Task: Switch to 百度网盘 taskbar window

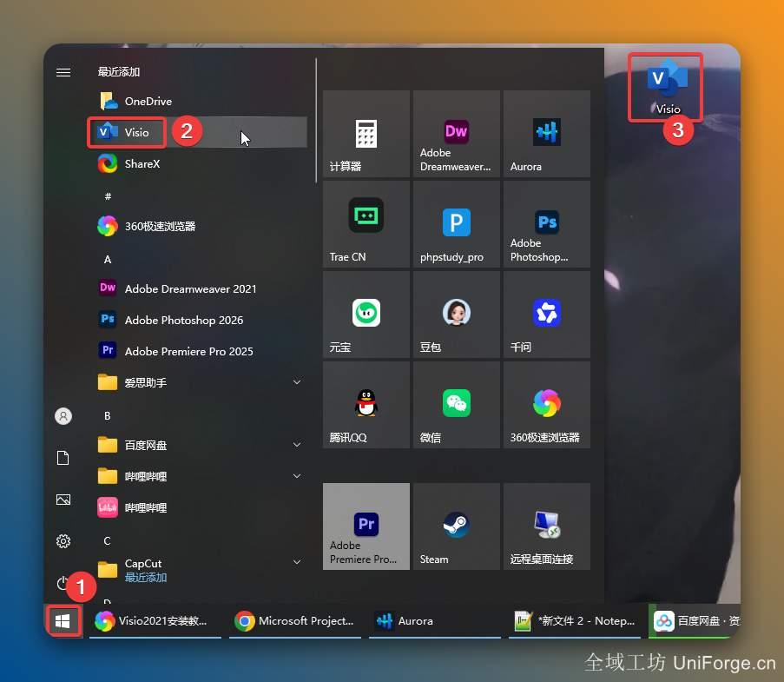Action: [695, 621]
